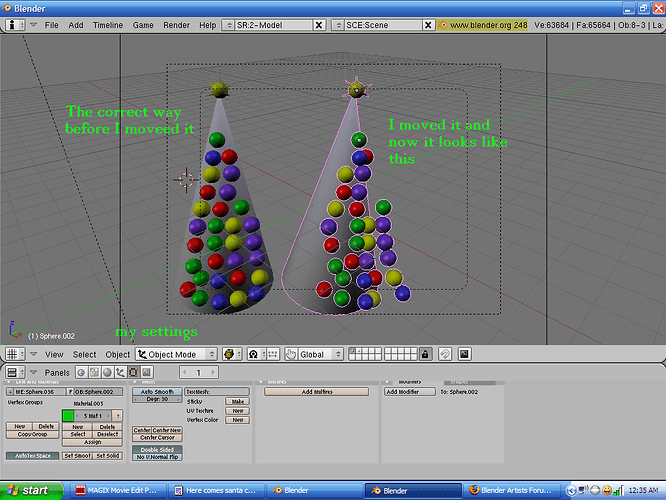Image resolution: width=666 pixels, height=500 pixels.
Task: Click the OB:Sphere.002 name field
Action: point(98,392)
